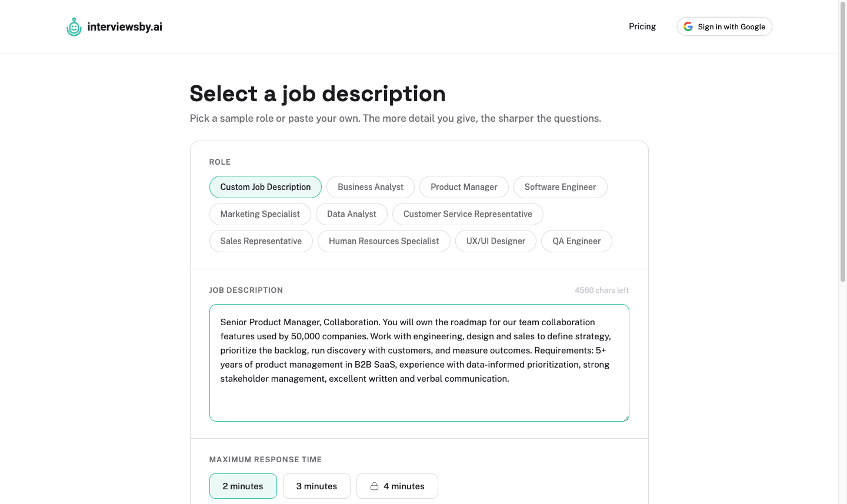The width and height of the screenshot is (847, 504).
Task: Set response time to 3 minutes
Action: click(x=316, y=486)
